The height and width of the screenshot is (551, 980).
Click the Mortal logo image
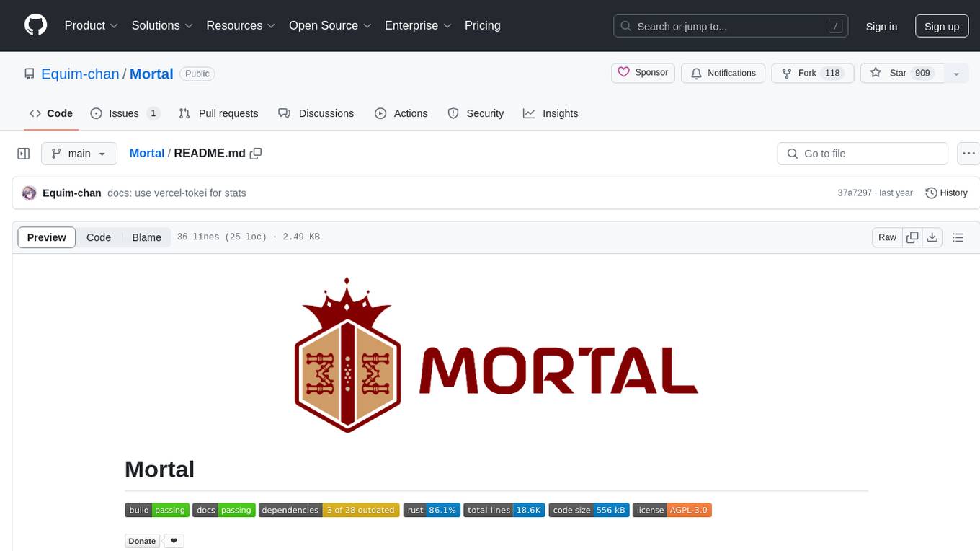tap(496, 355)
